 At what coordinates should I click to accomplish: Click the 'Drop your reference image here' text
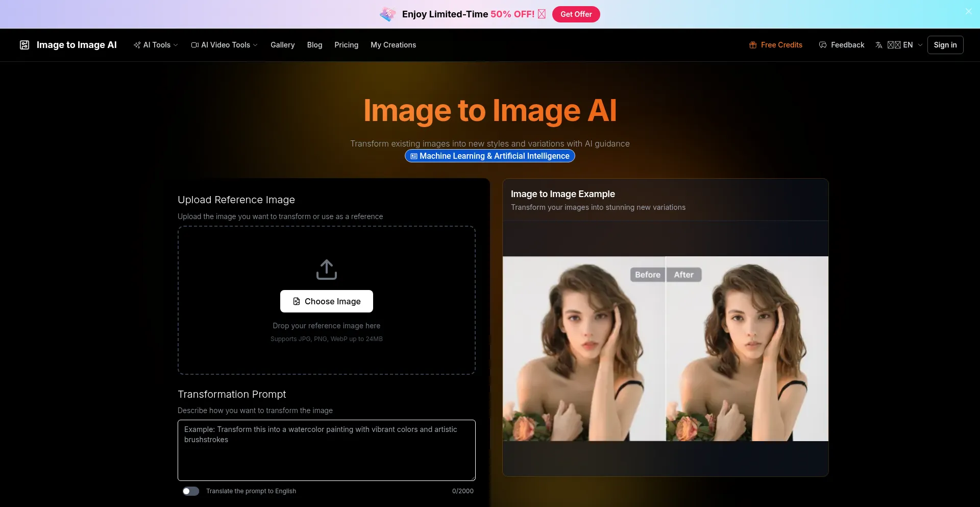pos(327,326)
